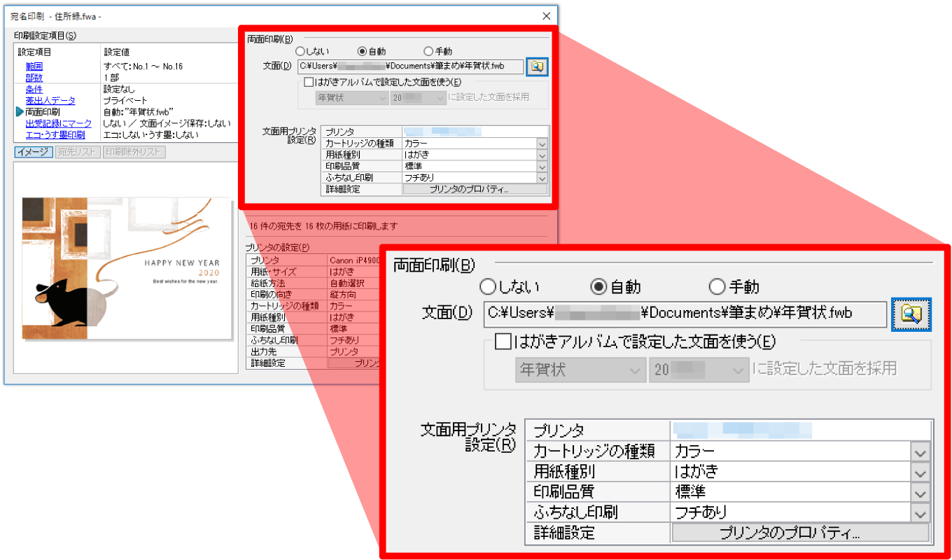952x560 pixels.
Task: Enable はがきアルバム checkbox in enlarged view
Action: point(503,342)
